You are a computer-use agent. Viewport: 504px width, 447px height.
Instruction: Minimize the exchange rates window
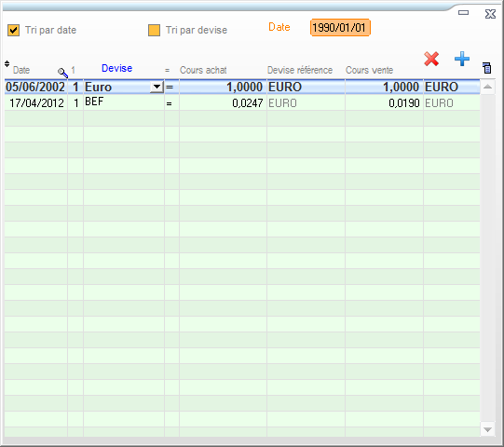tap(463, 12)
